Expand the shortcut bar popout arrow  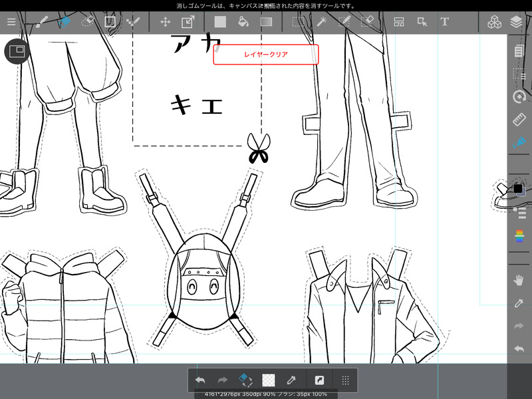coord(319,380)
